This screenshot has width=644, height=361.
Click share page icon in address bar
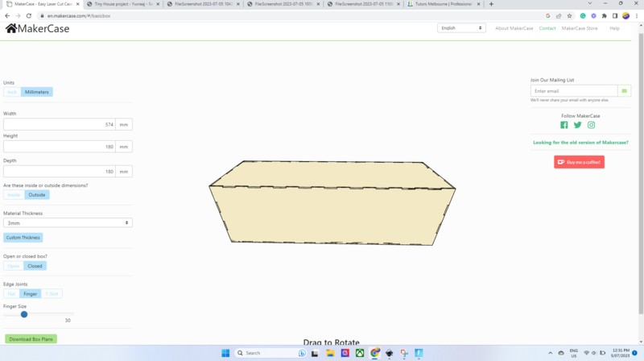(559, 15)
